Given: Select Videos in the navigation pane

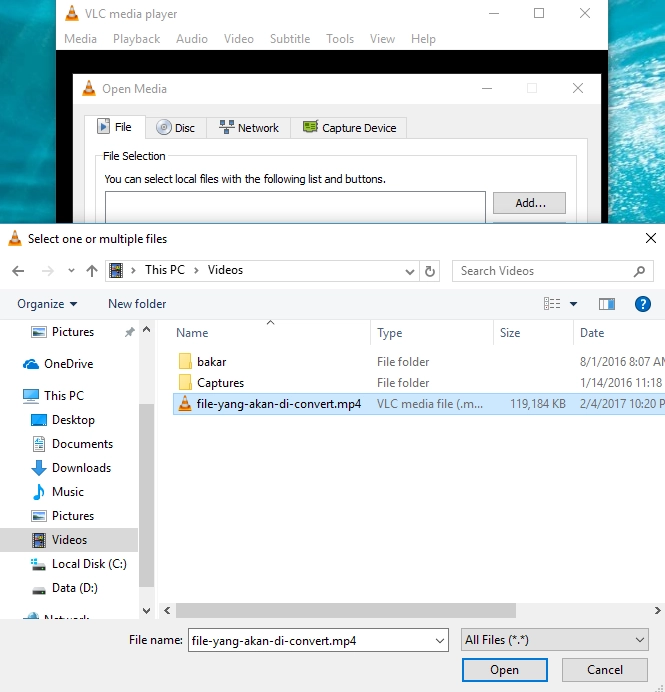Looking at the screenshot, I should [x=69, y=540].
